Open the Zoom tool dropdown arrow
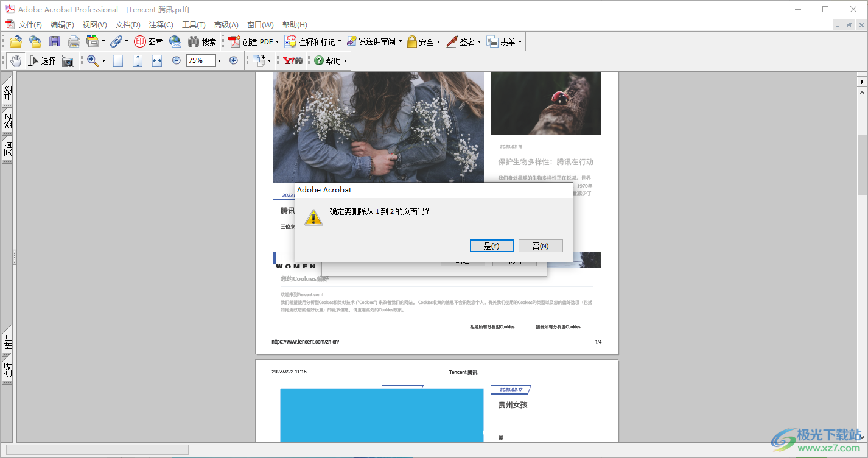This screenshot has height=458, width=868. [103, 60]
